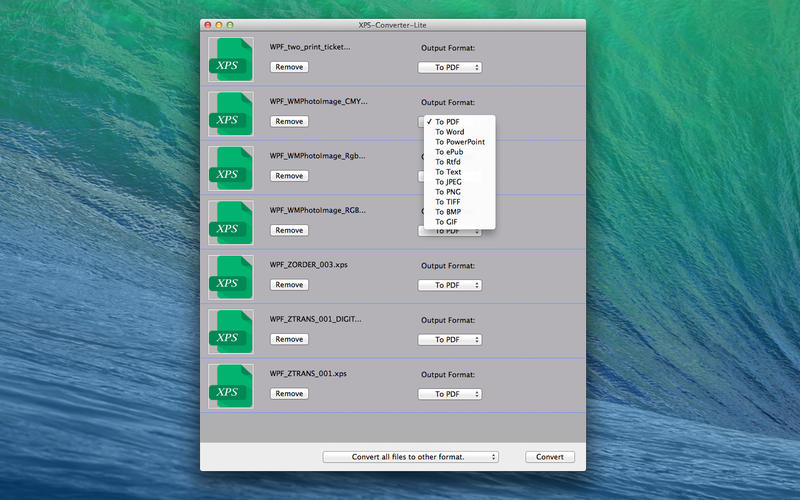The height and width of the screenshot is (500, 800).
Task: Click the XPS icon for WPF_ZTRANS_001.xps
Action: [230, 385]
